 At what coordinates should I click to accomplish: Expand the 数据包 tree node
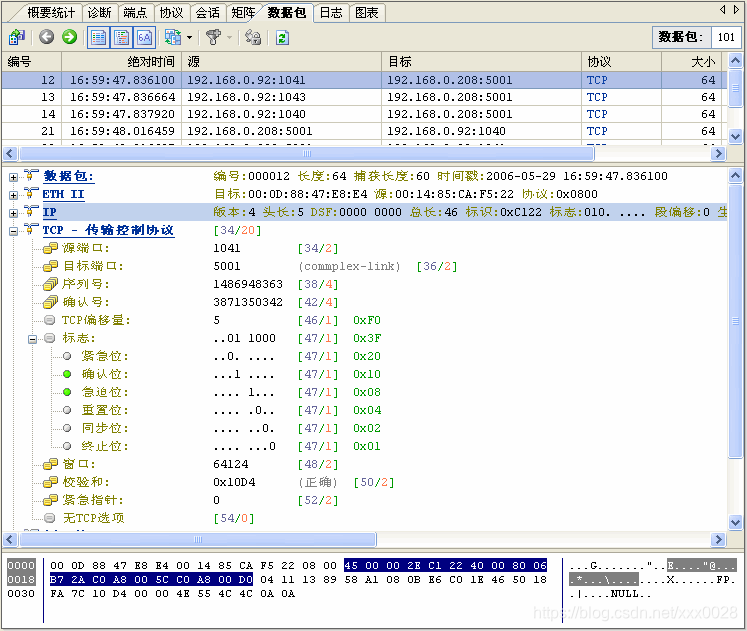point(13,177)
